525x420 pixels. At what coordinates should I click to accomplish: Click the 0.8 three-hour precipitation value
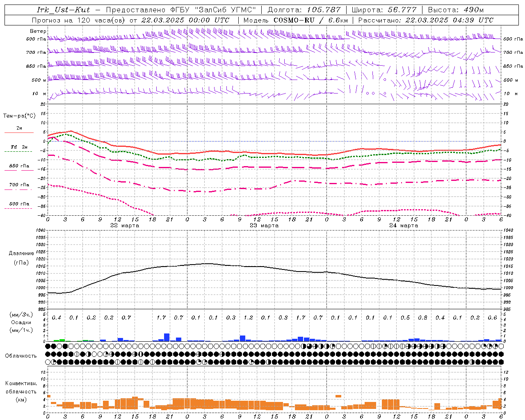(422, 318)
